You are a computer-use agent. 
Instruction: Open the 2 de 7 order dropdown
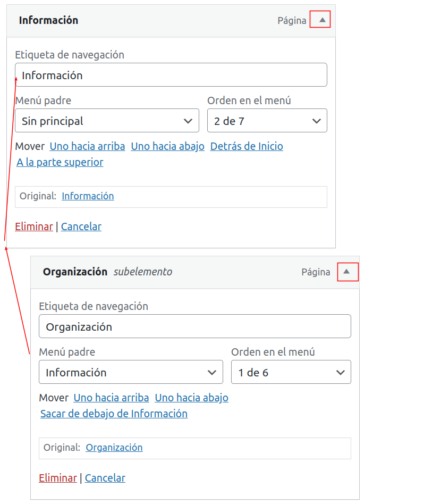[x=267, y=121]
